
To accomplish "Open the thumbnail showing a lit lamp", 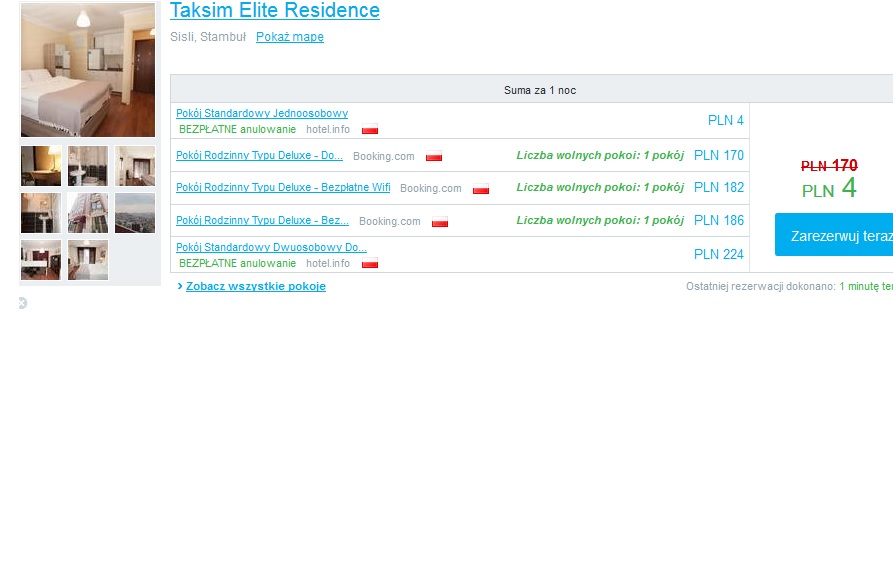I will 41,166.
